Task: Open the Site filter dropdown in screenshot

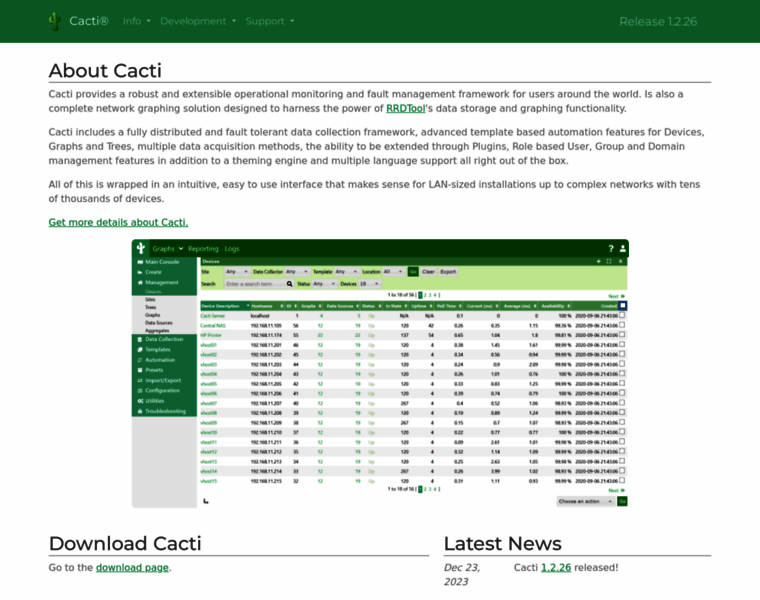Action: pos(237,272)
